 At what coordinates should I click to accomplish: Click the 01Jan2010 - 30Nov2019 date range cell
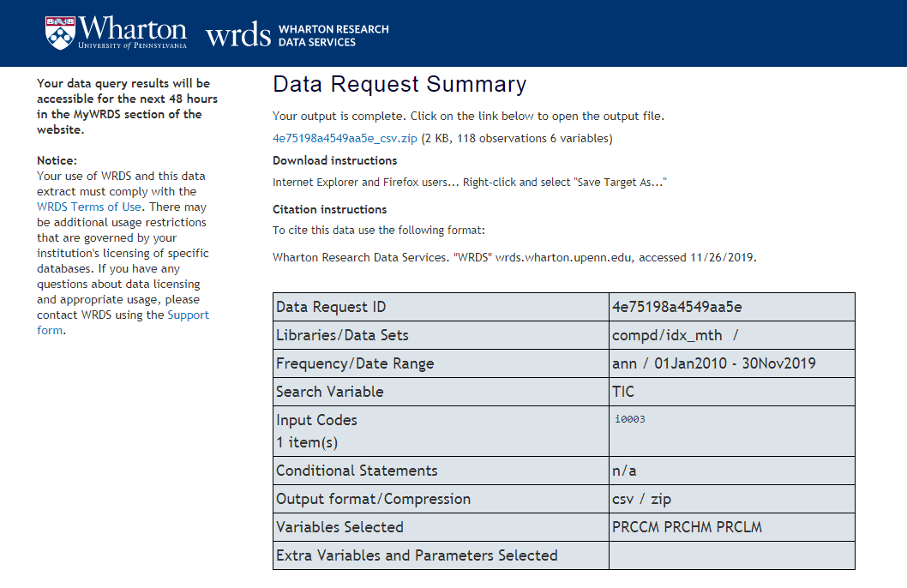point(713,363)
